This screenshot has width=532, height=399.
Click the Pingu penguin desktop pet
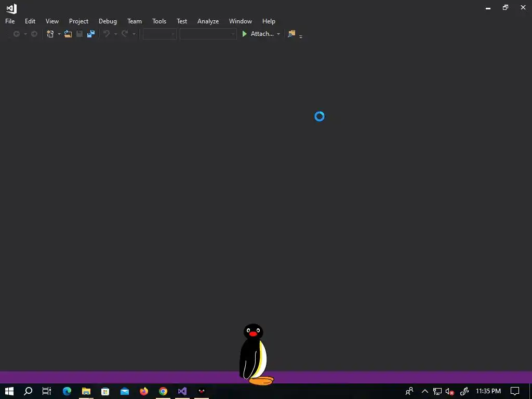coord(256,354)
